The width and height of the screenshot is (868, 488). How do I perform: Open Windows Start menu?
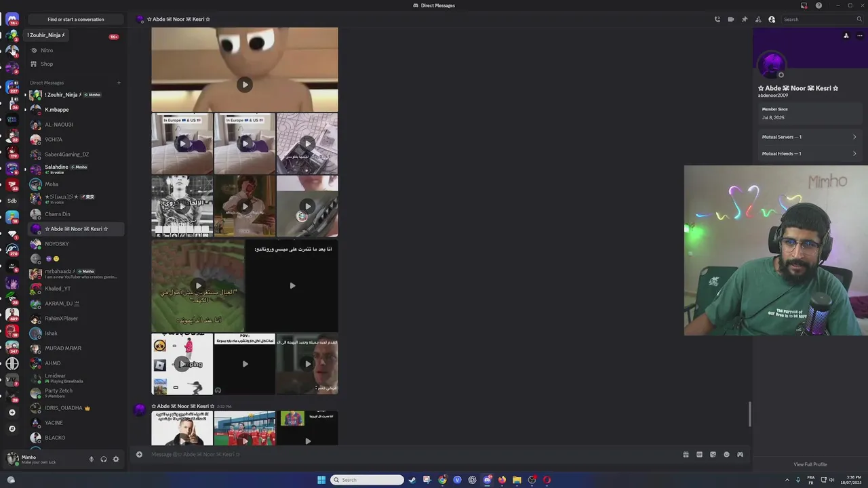pos(321,480)
